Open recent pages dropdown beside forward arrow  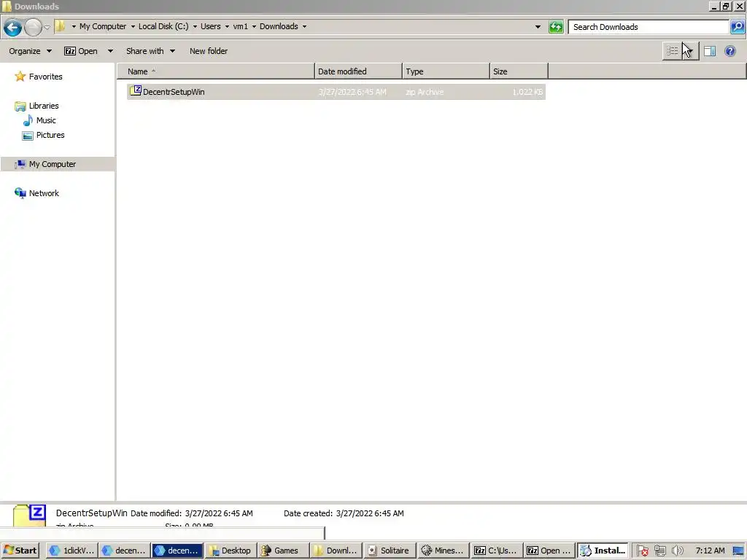pyautogui.click(x=47, y=27)
